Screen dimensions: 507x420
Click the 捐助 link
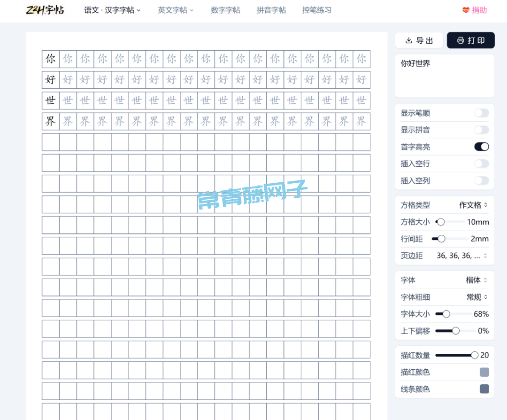pos(479,10)
